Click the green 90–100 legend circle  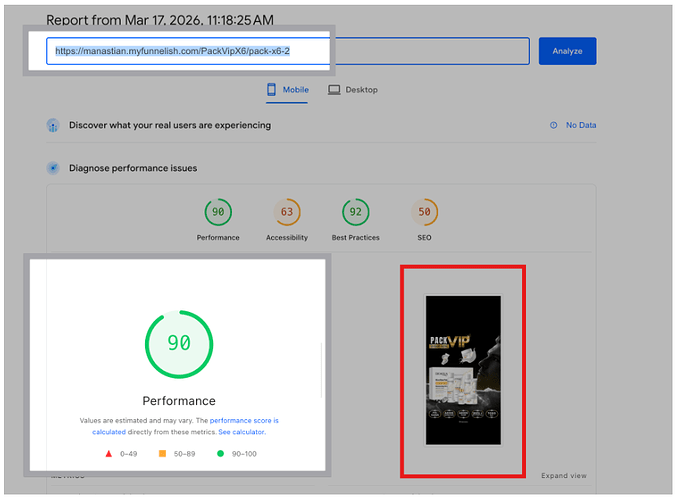click(221, 453)
